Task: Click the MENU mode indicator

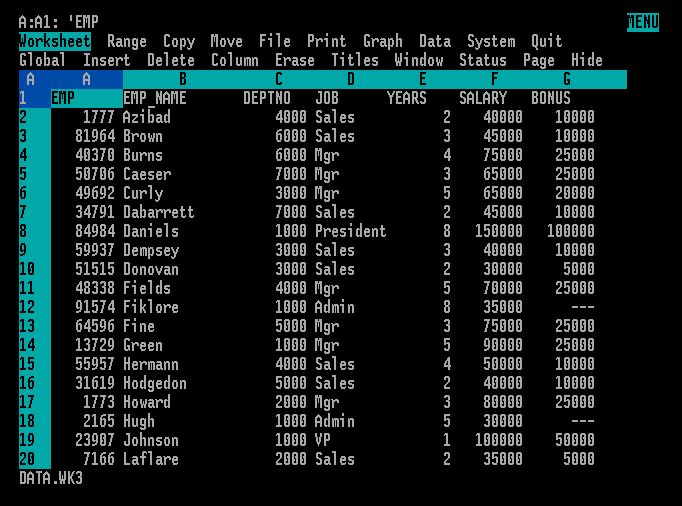Action: (642, 22)
